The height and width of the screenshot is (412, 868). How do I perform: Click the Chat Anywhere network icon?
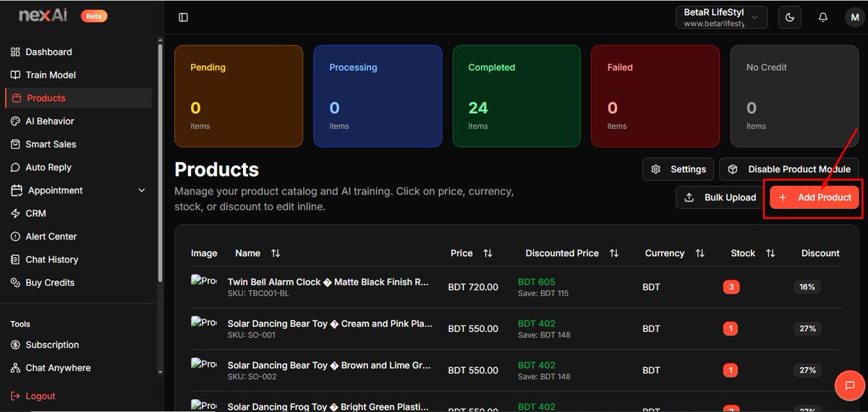click(15, 369)
